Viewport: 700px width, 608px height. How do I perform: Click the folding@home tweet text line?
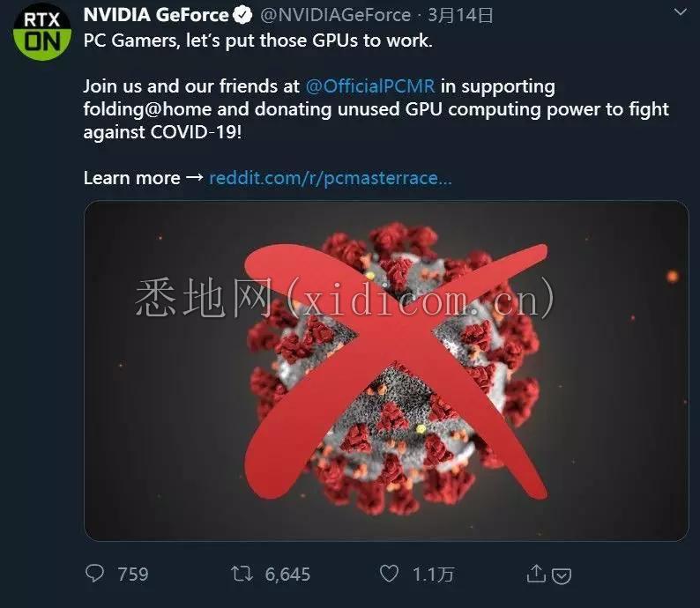click(376, 109)
